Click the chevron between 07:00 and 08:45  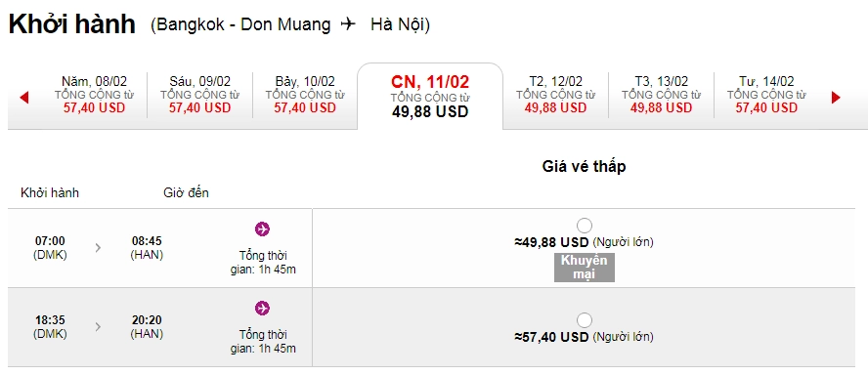[x=98, y=248]
